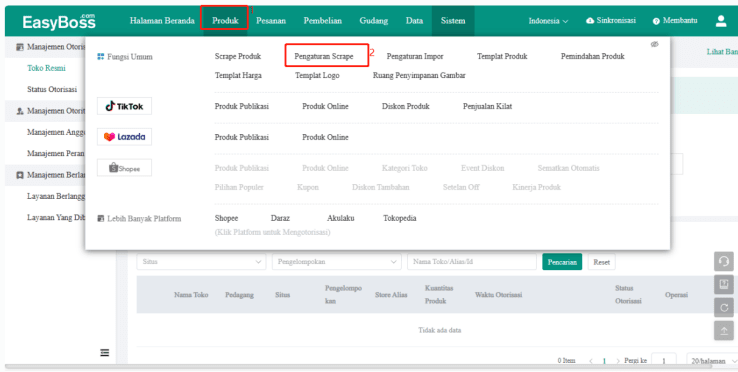Select Pengaturan Impor
738x372 pixels.
pos(415,56)
